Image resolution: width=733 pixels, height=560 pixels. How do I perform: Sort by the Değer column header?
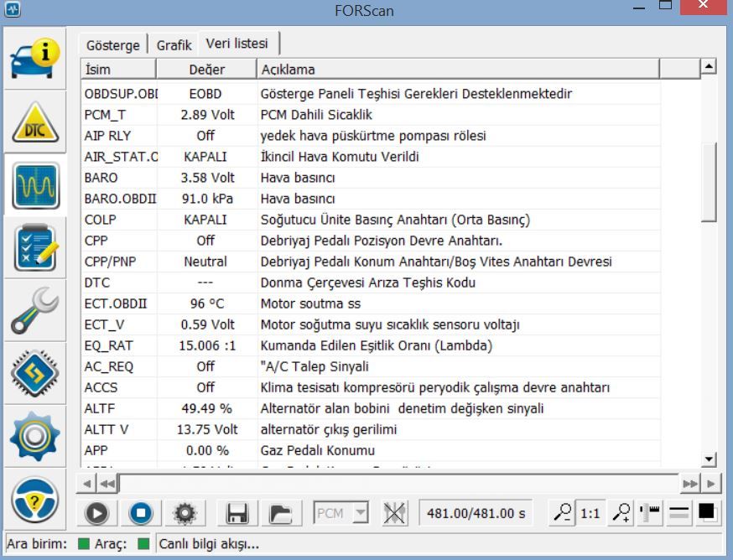tap(206, 70)
